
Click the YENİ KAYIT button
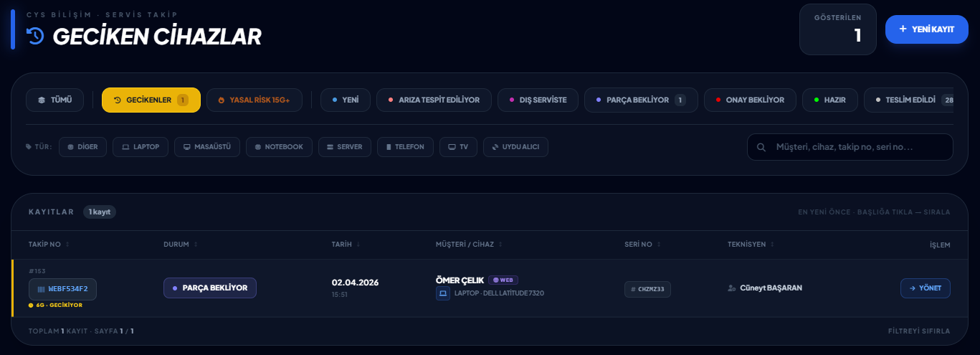click(x=926, y=29)
